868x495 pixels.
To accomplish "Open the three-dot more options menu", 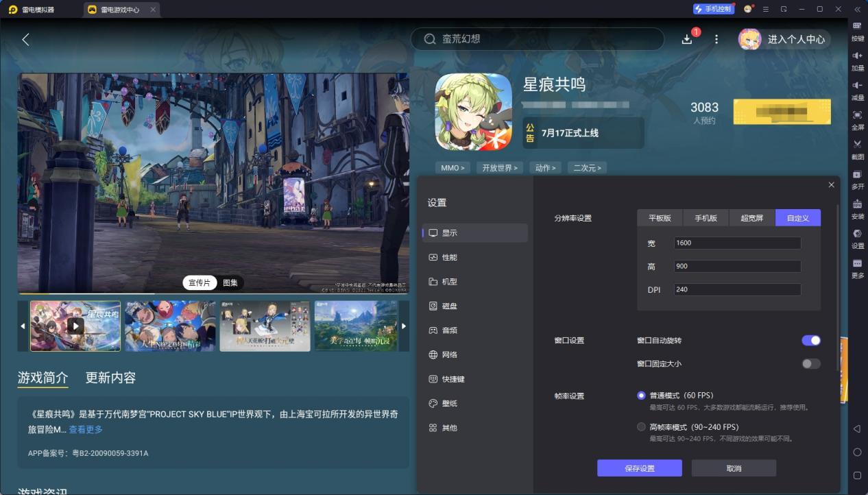I will [716, 39].
